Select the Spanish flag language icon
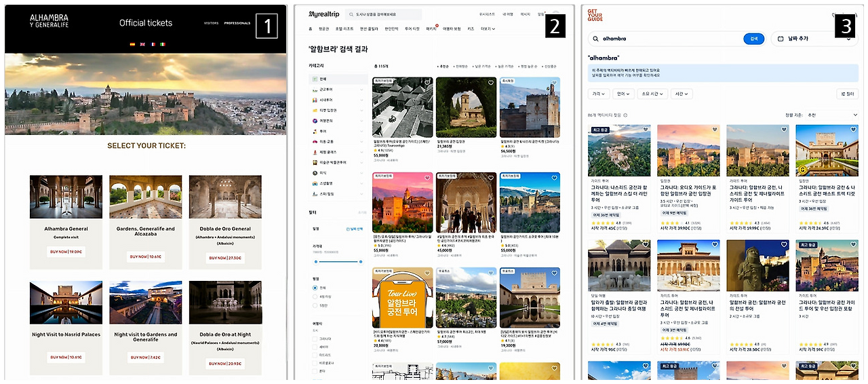This screenshot has height=384, width=868. [132, 43]
